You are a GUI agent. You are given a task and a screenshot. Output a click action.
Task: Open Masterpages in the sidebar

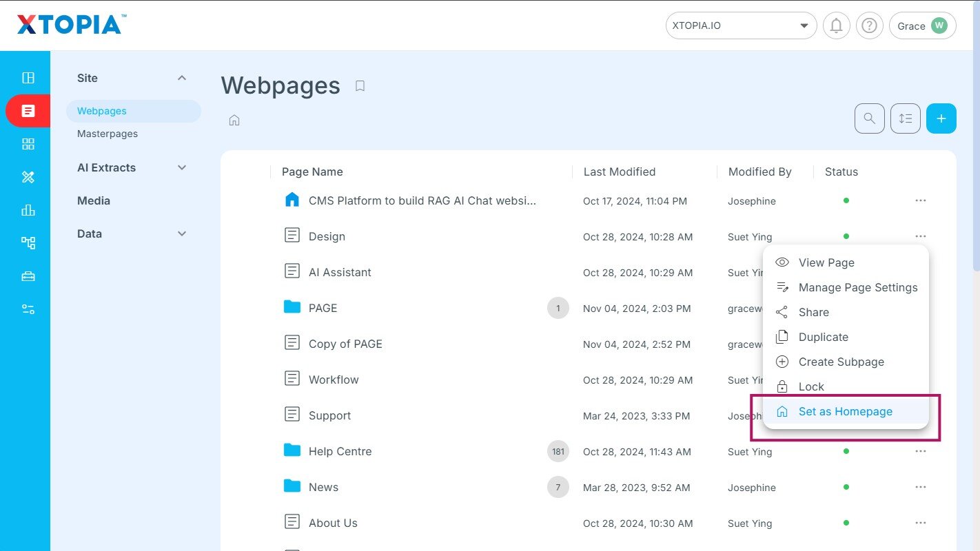click(x=108, y=134)
